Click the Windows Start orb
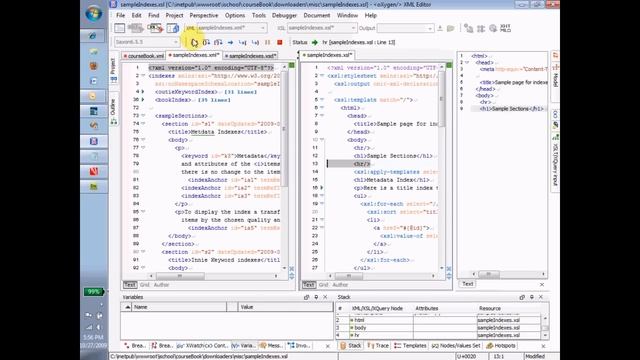This screenshot has width=640, height=360. pyautogui.click(x=94, y=13)
